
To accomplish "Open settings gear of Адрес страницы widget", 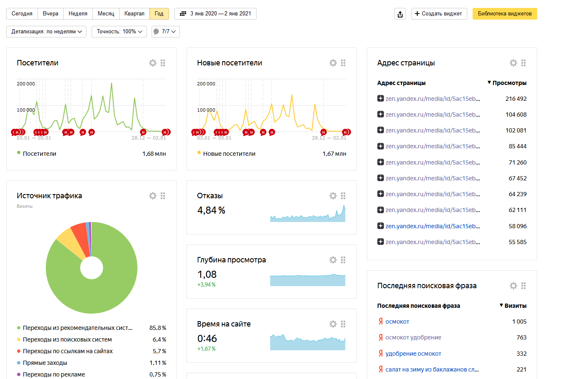I will coord(513,63).
